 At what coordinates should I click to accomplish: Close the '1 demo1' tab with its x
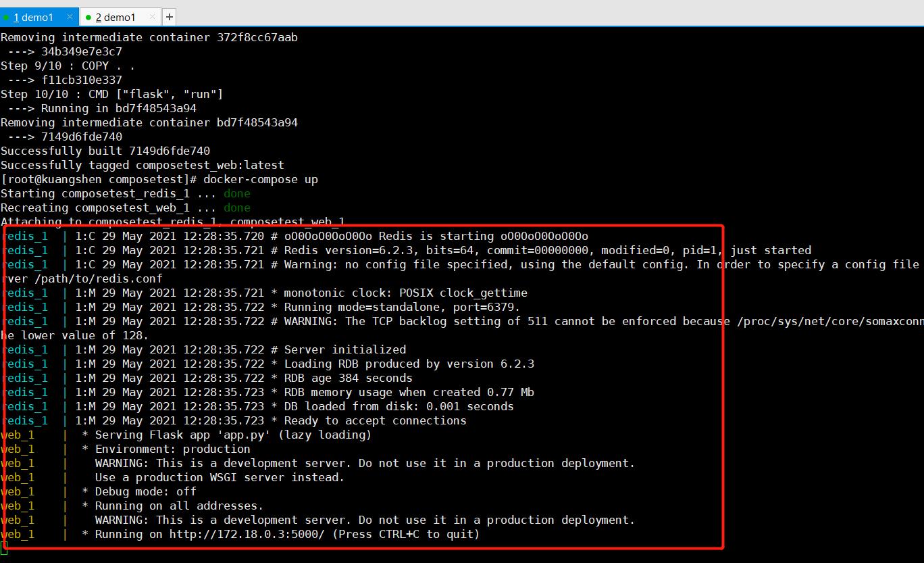pos(70,17)
